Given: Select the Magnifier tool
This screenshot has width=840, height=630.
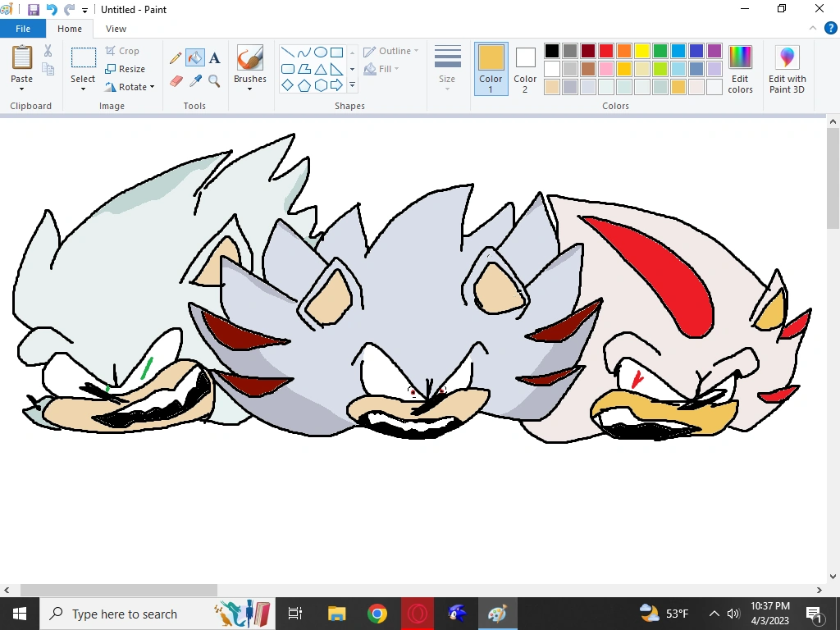Looking at the screenshot, I should click(x=214, y=80).
